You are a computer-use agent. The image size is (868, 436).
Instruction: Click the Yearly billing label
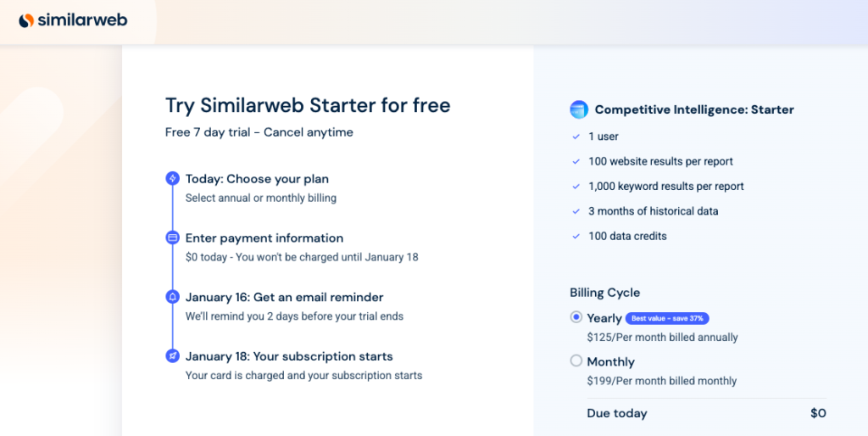(604, 318)
